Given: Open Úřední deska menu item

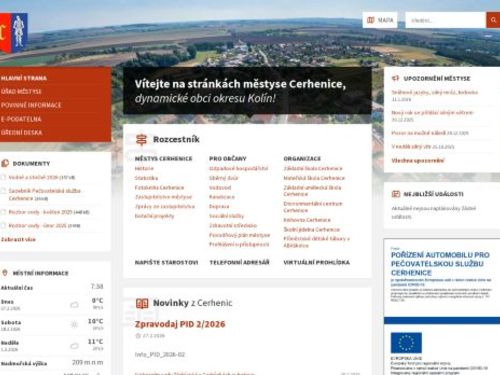Looking at the screenshot, I should point(21,133).
